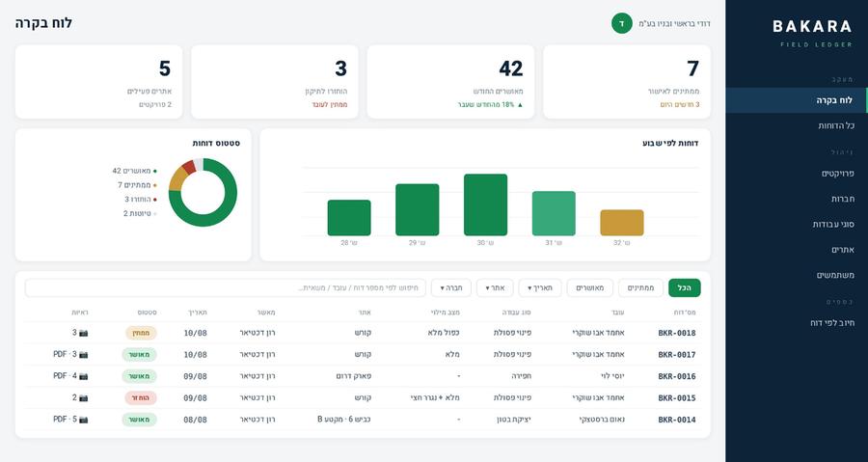Screen dimensions: 868x462
Task: Click the BAKARA logo in sidebar
Action: pos(812,27)
